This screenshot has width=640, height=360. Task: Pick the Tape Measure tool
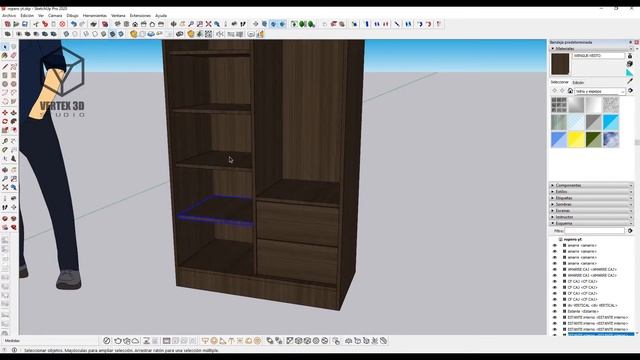5,141
